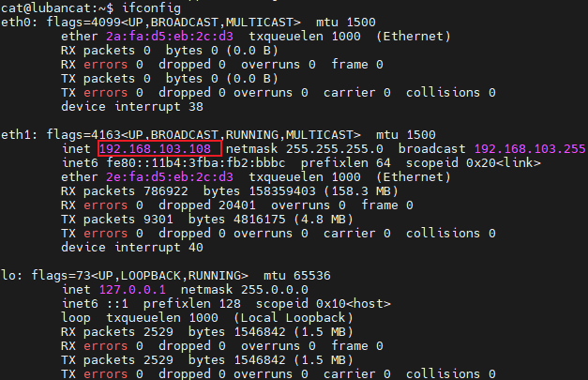Click the loopback address 127.0.0.1
Image resolution: width=588 pixels, height=380 pixels.
tap(132, 290)
